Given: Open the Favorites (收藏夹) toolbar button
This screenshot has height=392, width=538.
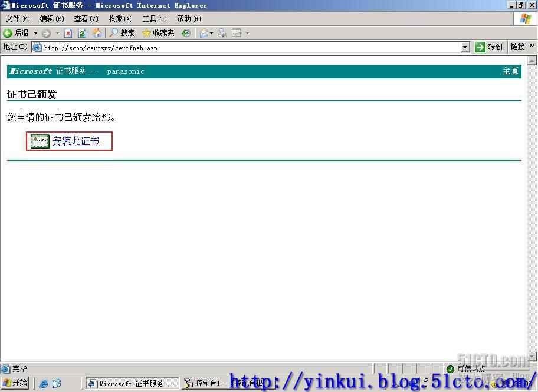Looking at the screenshot, I should 159,33.
